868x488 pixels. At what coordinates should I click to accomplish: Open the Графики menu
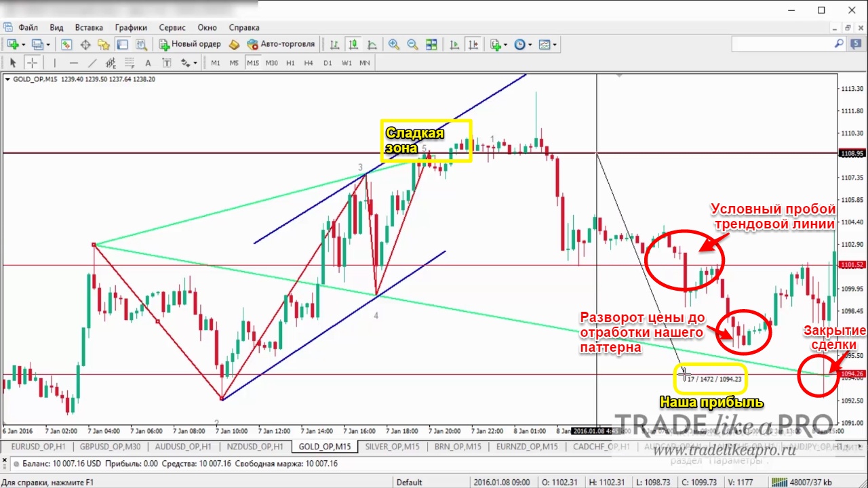click(131, 28)
